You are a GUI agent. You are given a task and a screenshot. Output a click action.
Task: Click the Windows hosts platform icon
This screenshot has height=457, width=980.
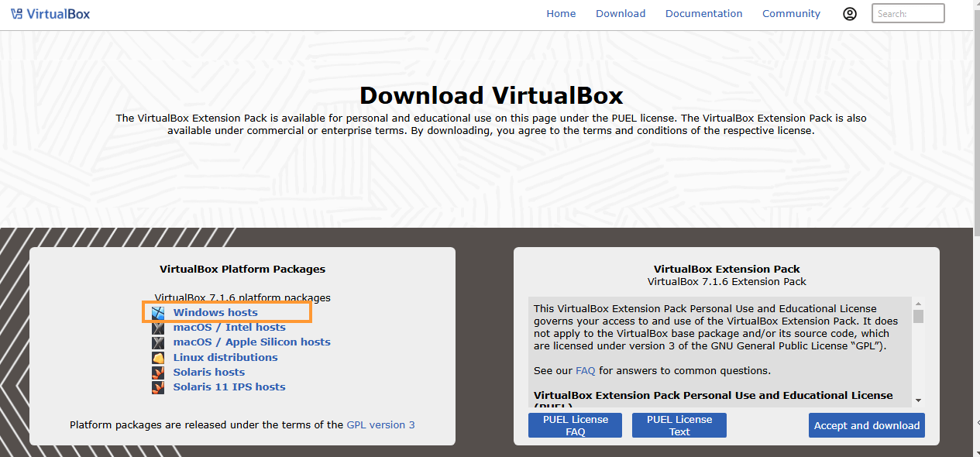[158, 313]
